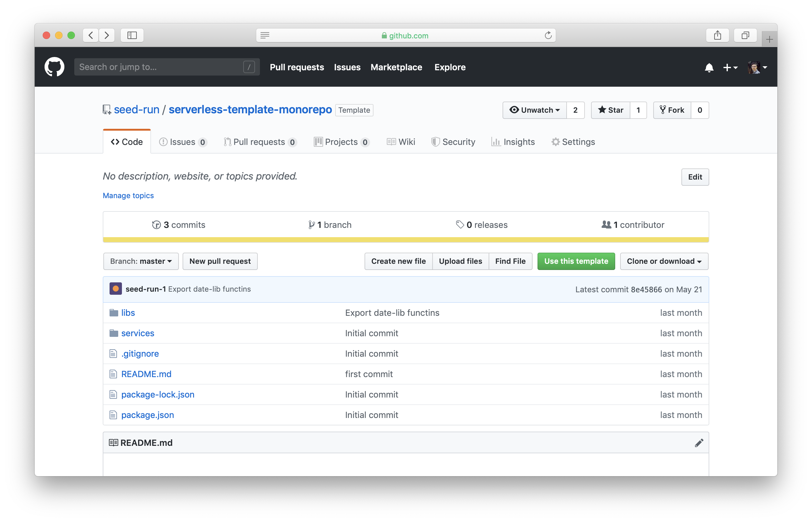Reload the page with refresh icon
This screenshot has height=522, width=812.
548,35
